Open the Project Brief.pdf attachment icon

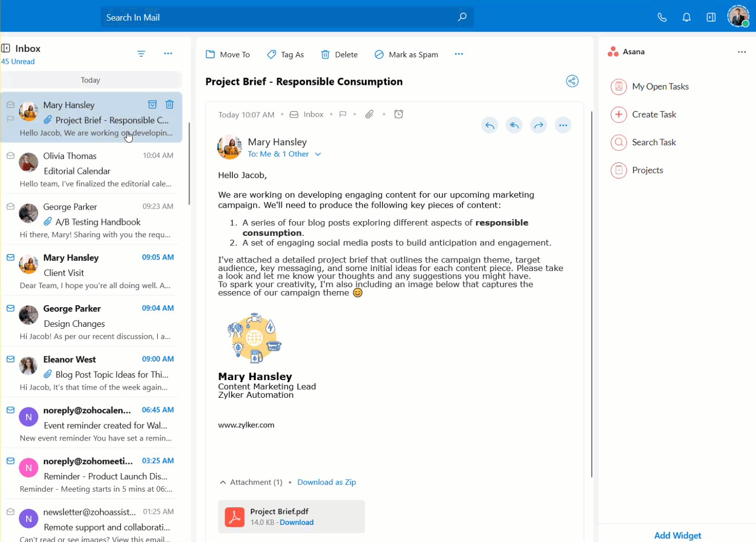pyautogui.click(x=234, y=517)
